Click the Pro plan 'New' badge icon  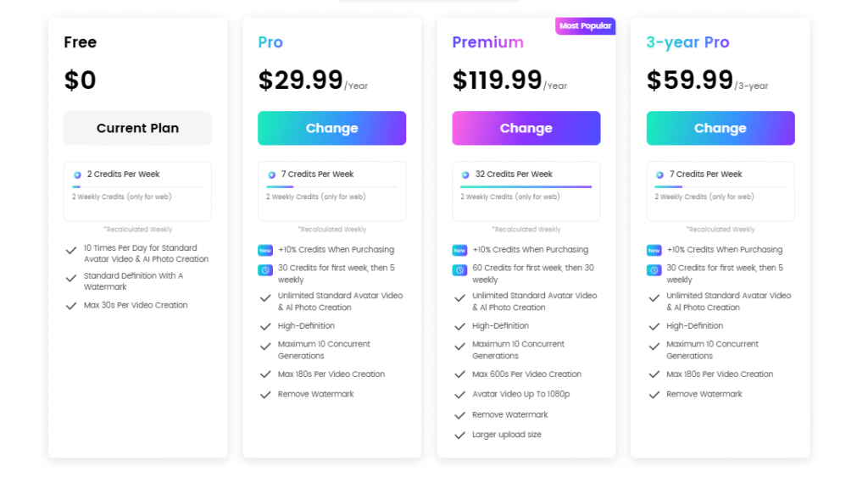(x=265, y=250)
